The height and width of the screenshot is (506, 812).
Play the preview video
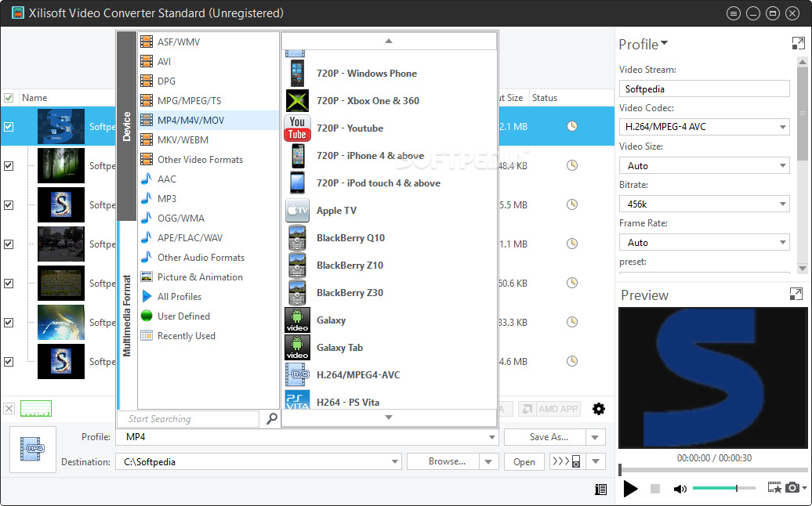point(630,489)
